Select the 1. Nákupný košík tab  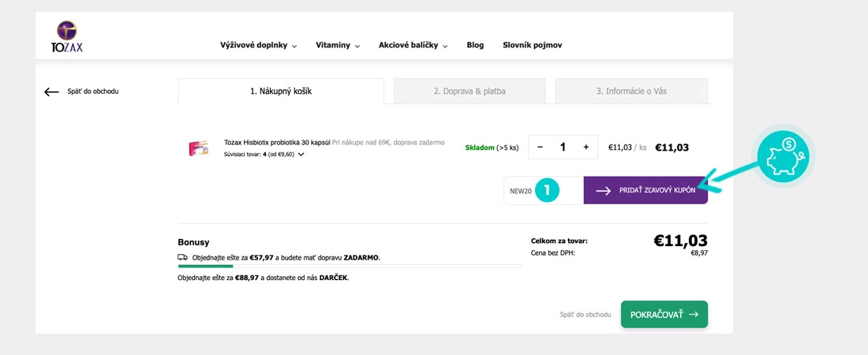[x=281, y=92]
